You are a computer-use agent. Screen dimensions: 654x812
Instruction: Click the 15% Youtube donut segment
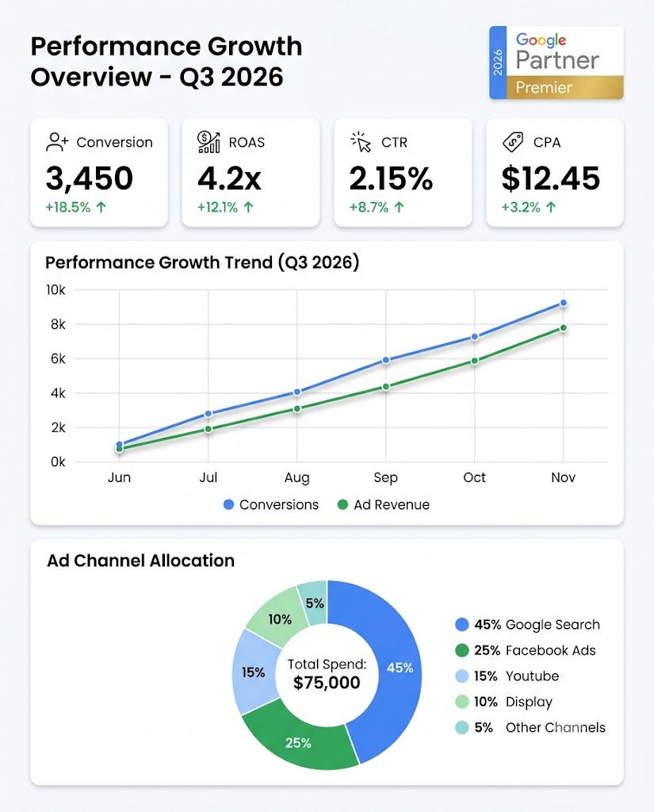(254, 672)
